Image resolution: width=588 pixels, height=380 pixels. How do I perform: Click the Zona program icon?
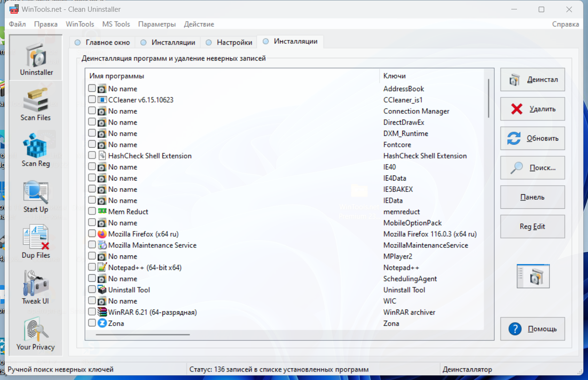(x=102, y=324)
